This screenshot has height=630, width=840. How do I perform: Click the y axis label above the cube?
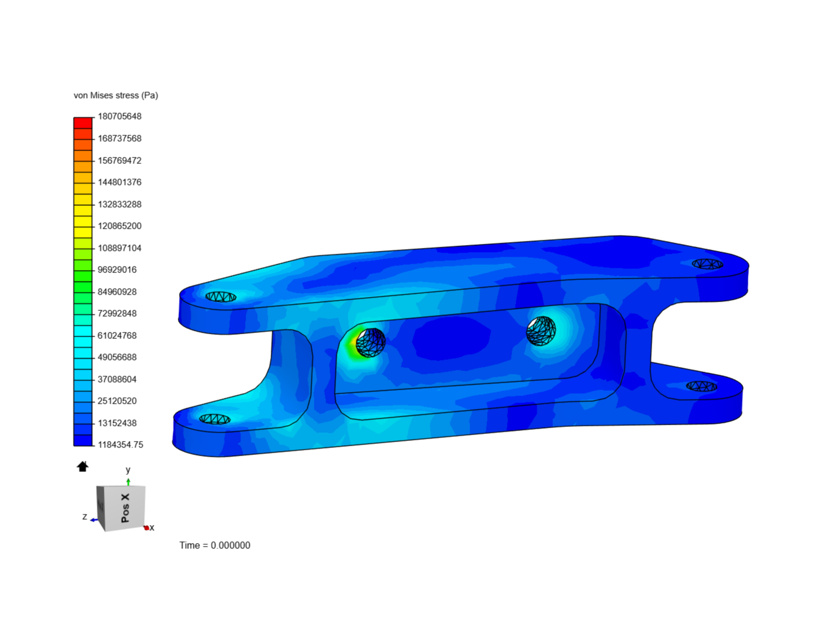tap(128, 470)
